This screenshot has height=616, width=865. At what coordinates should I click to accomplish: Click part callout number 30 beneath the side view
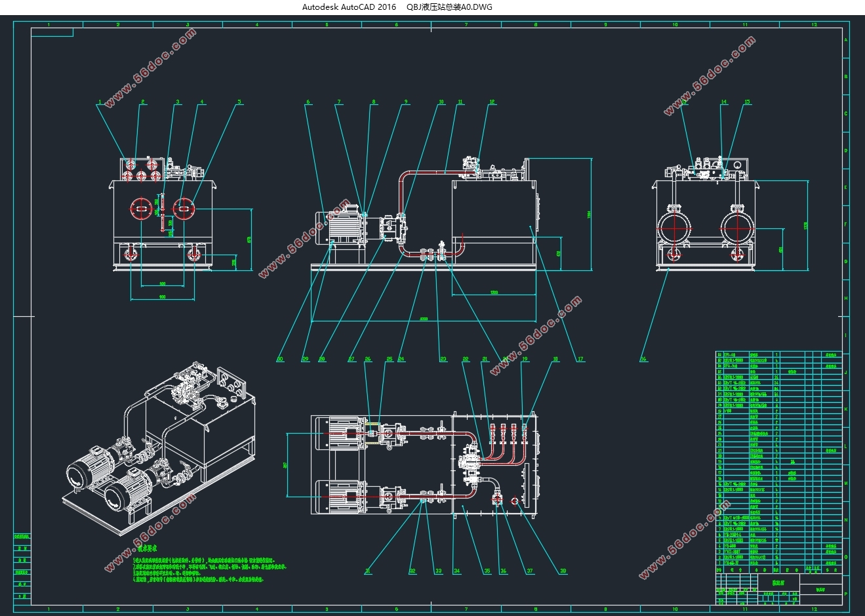point(280,359)
